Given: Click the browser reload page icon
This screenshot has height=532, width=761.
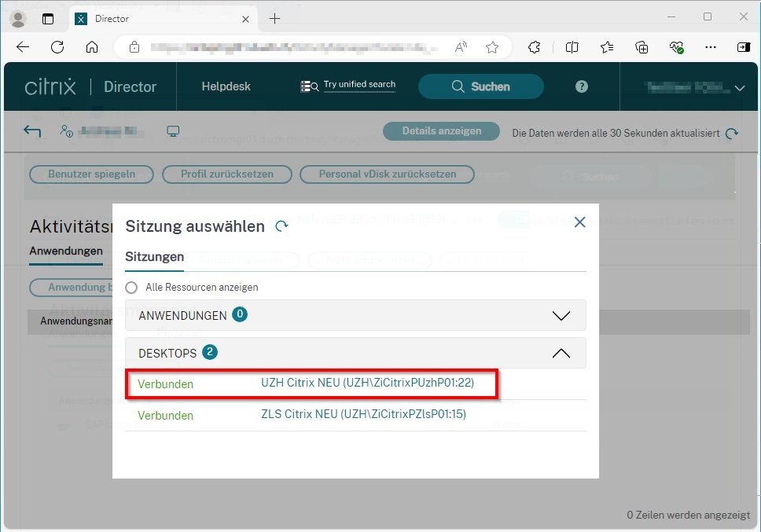Looking at the screenshot, I should click(x=57, y=47).
